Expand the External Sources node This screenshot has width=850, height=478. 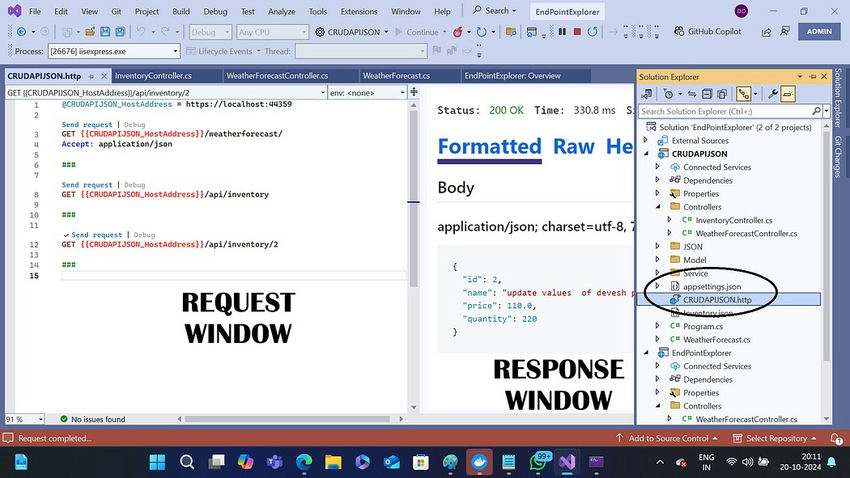(x=647, y=140)
